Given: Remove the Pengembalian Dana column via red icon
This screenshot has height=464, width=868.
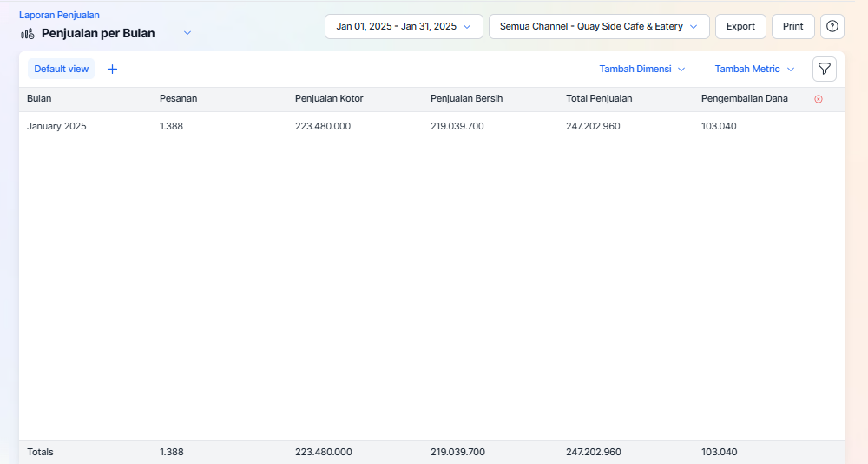Looking at the screenshot, I should click(818, 99).
